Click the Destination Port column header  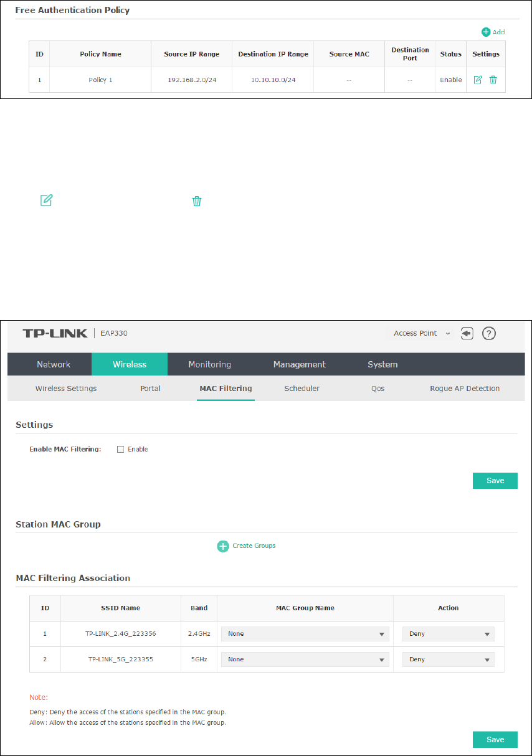tap(410, 54)
